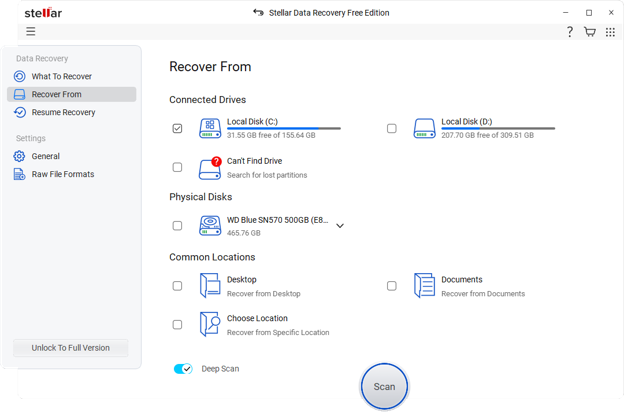Click the Common Locations heading
This screenshot has height=412, width=624.
pos(212,257)
